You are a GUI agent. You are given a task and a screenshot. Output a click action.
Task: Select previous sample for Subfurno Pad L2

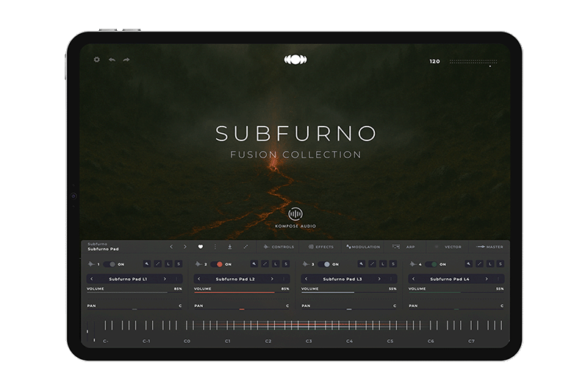click(x=198, y=279)
